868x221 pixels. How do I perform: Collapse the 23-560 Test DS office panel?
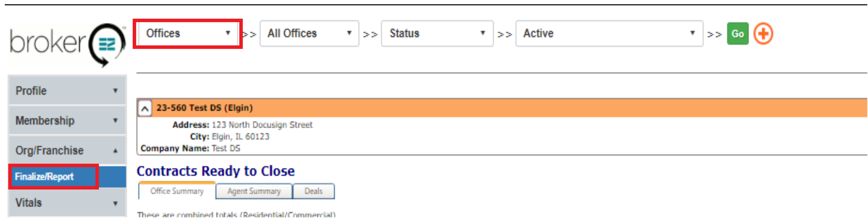tap(145, 109)
